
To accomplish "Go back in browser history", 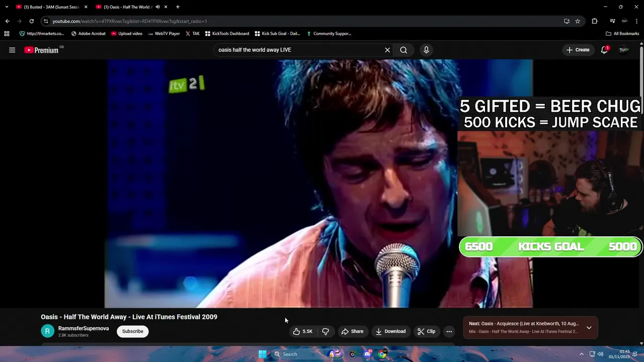I will point(7,21).
